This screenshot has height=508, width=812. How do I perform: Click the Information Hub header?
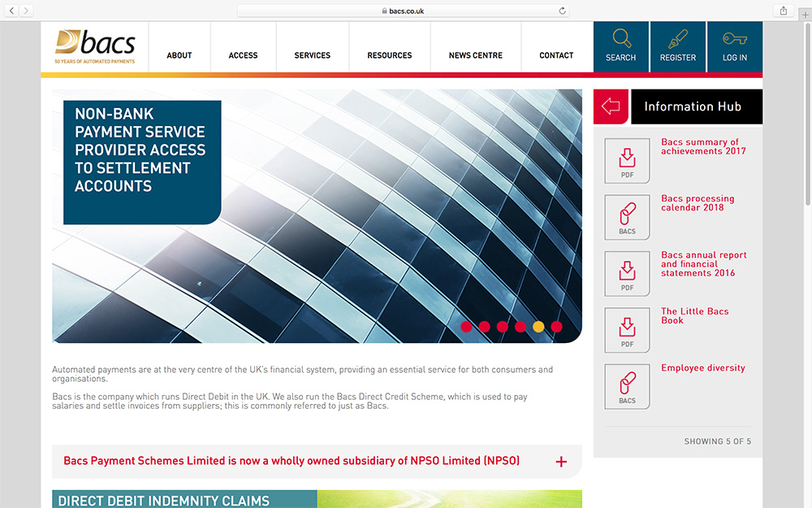(x=697, y=106)
